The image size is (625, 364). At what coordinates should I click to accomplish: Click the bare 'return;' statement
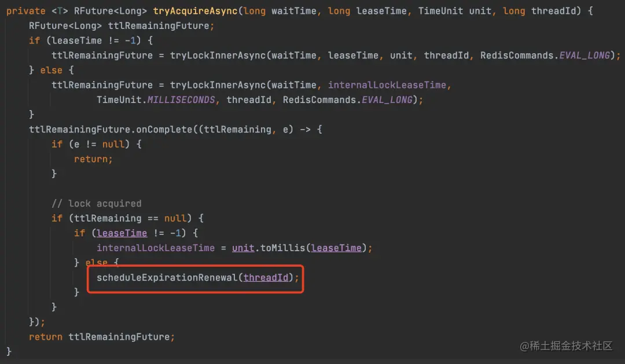click(x=93, y=159)
